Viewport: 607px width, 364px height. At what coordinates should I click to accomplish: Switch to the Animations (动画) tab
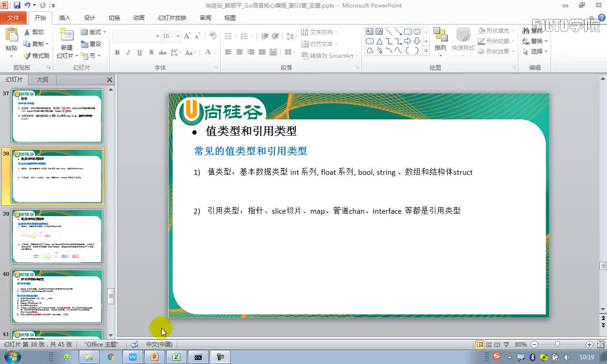(x=139, y=18)
